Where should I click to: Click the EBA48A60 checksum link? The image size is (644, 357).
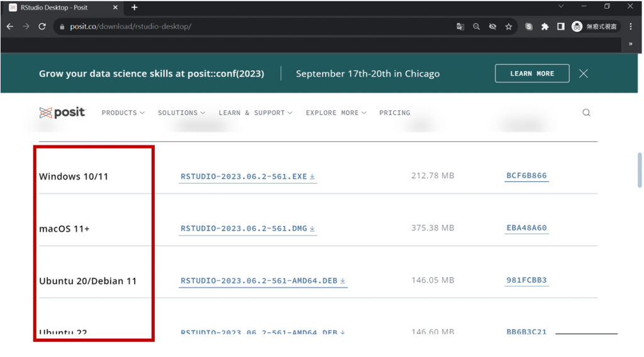click(x=526, y=228)
